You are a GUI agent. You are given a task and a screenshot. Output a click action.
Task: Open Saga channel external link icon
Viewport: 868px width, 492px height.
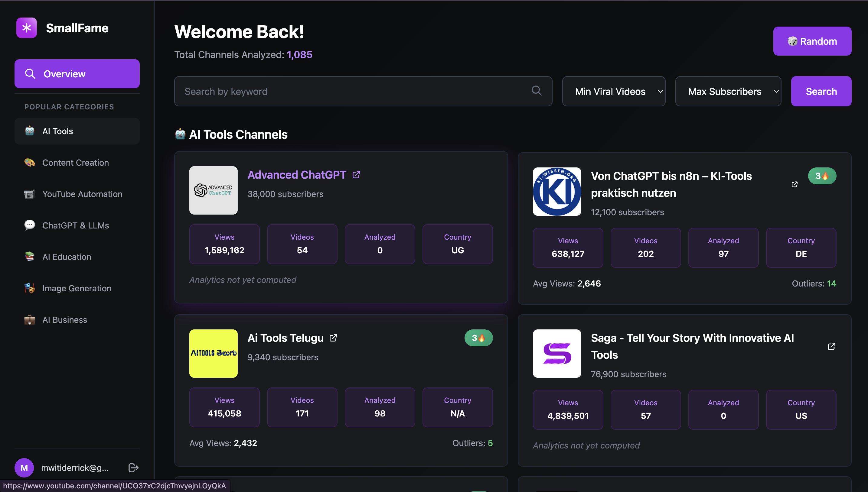point(831,346)
